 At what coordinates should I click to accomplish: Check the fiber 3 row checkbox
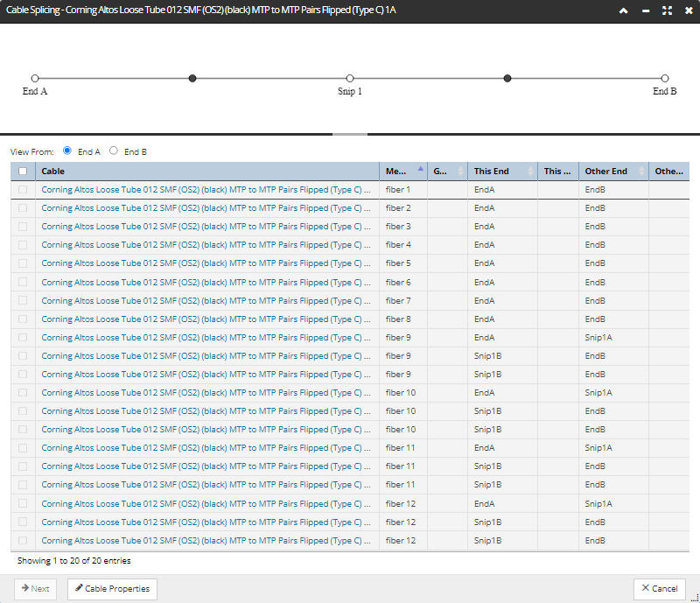[x=23, y=227]
